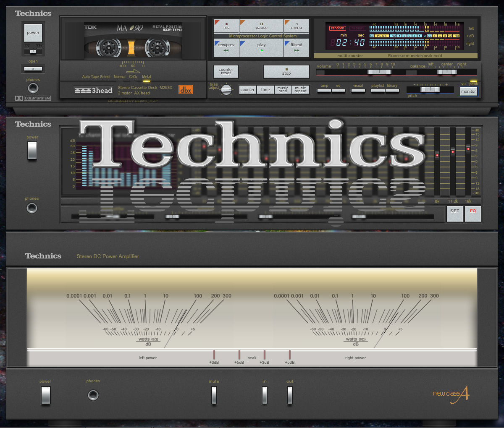The height and width of the screenshot is (428, 504).
Task: Click the open eject button
Action: (33, 68)
